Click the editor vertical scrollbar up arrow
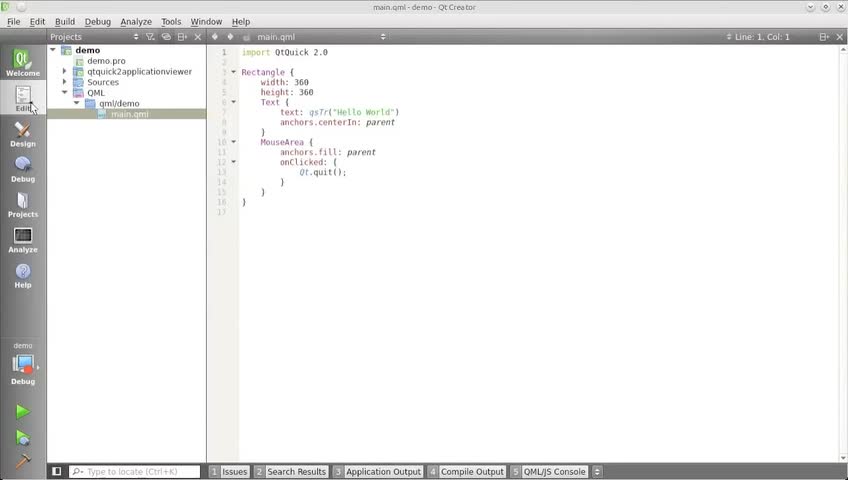848x480 pixels. [843, 49]
